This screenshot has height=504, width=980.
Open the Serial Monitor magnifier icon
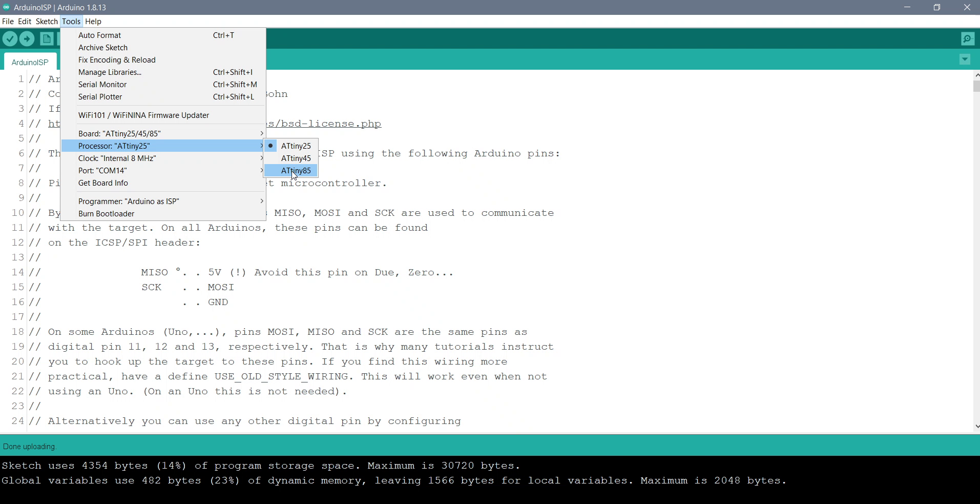coord(968,39)
